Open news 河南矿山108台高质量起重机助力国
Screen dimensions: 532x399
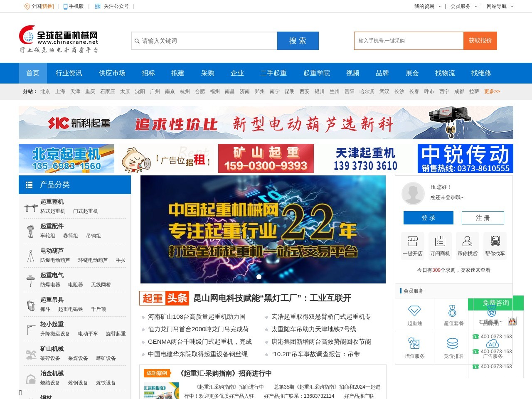[x=197, y=317]
